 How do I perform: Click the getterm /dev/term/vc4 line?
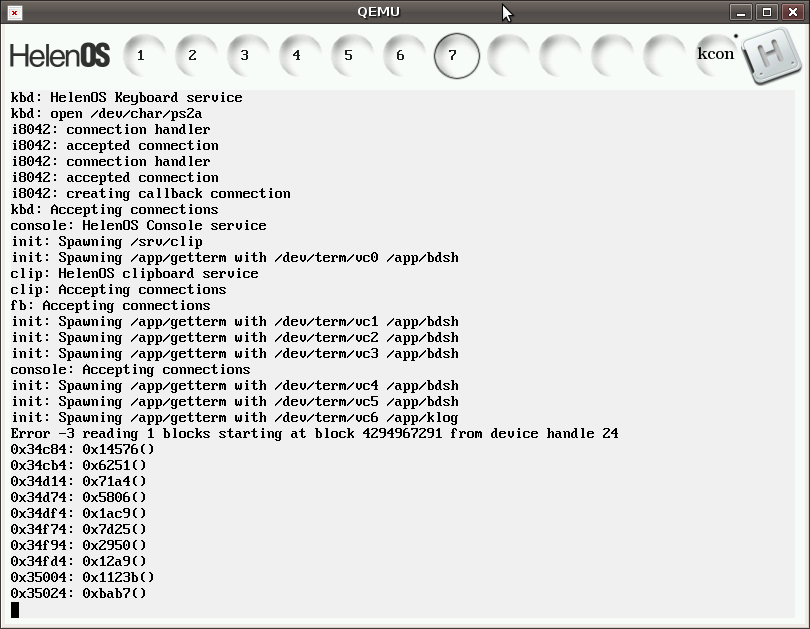click(235, 386)
